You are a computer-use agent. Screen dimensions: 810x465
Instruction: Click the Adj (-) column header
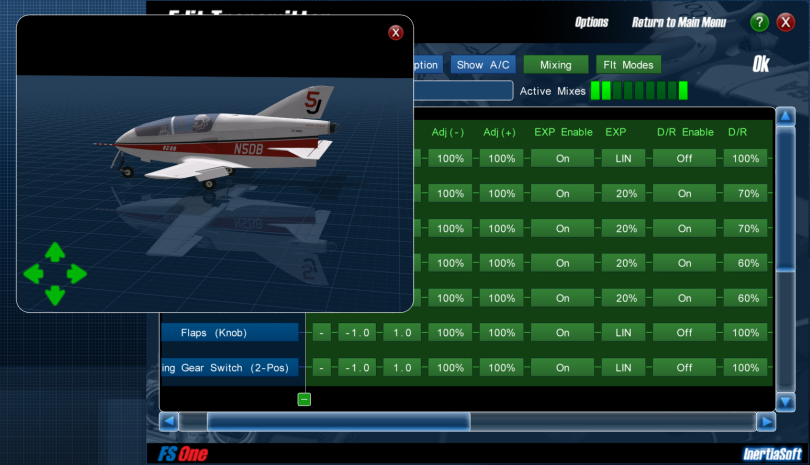pyautogui.click(x=448, y=132)
